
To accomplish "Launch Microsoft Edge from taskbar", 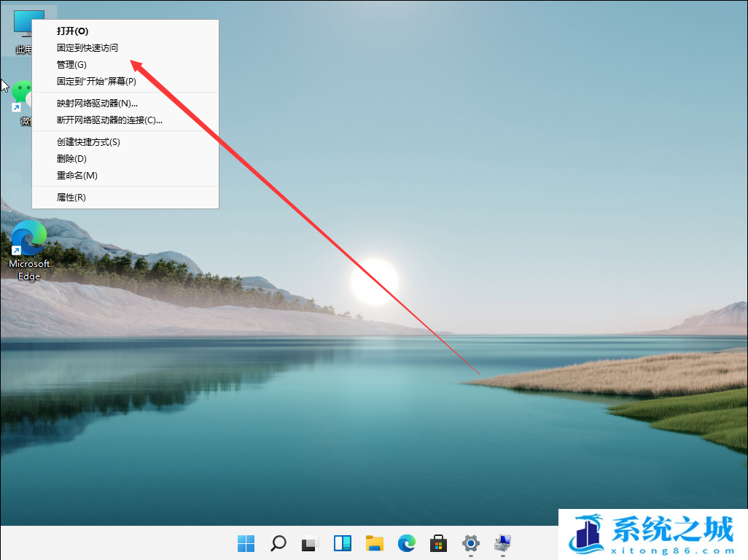I will click(x=406, y=543).
